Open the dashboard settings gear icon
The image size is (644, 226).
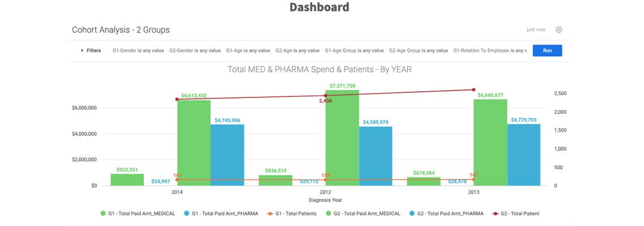pyautogui.click(x=558, y=30)
